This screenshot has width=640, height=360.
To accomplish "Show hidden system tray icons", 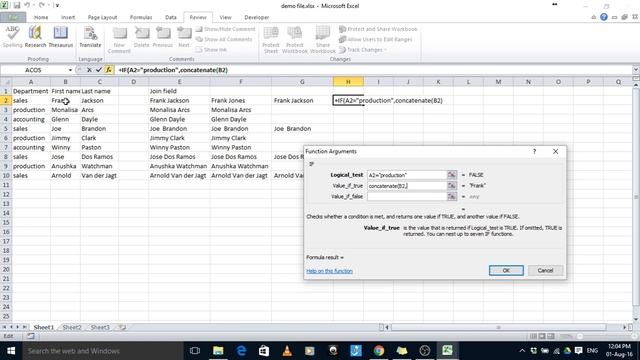I will click(x=522, y=351).
